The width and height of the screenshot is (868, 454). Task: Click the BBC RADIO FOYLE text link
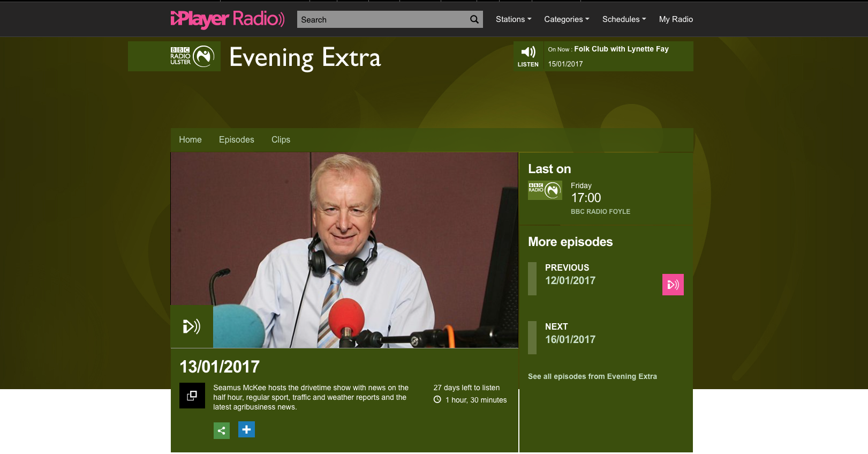[x=600, y=212]
